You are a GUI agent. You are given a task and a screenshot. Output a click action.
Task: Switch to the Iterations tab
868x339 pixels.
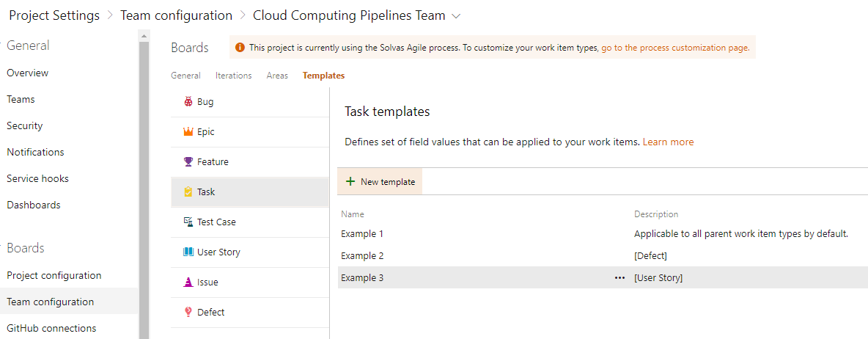point(233,76)
